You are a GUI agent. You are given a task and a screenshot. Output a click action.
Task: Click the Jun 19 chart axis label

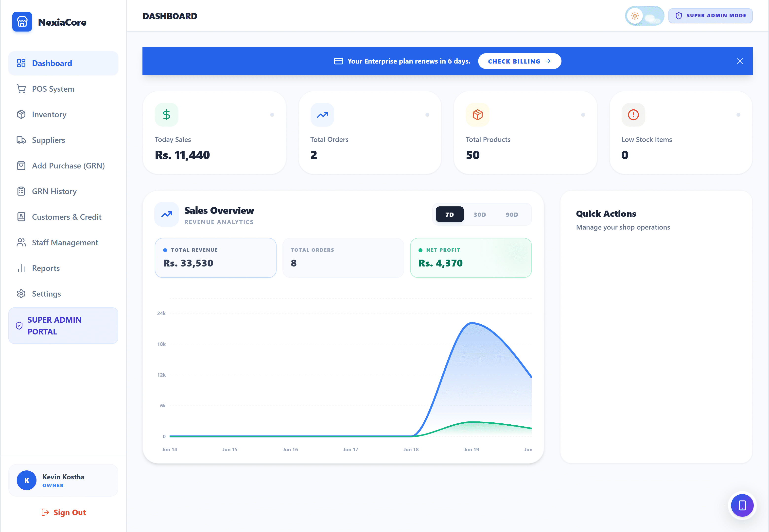(471, 450)
